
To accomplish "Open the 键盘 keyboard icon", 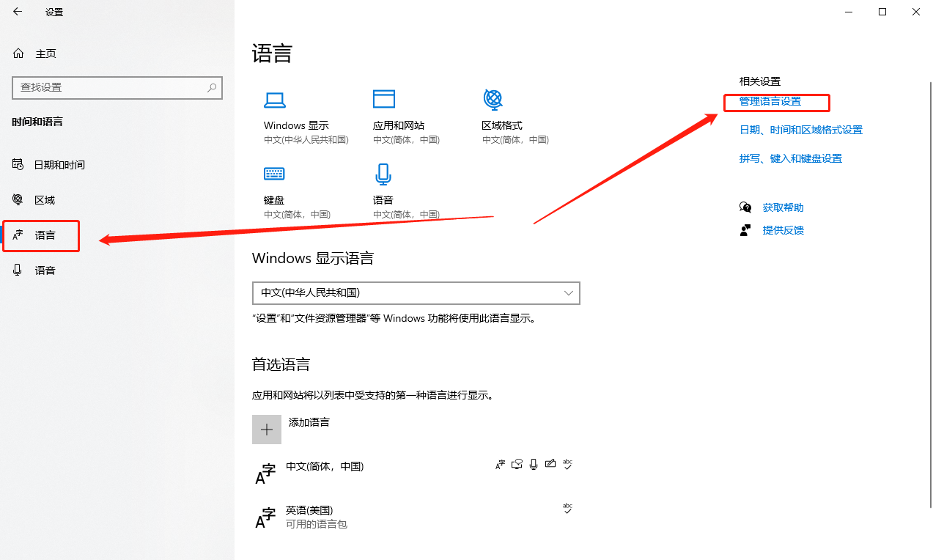I will point(274,174).
